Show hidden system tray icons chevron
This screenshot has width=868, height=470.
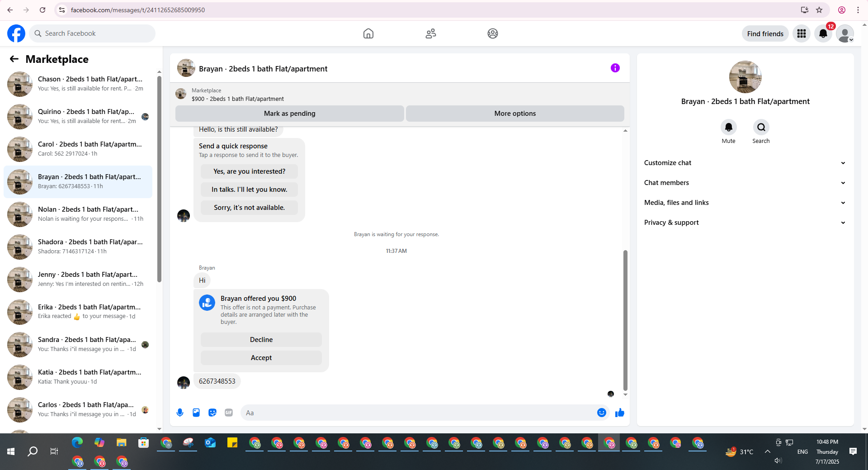(768, 451)
